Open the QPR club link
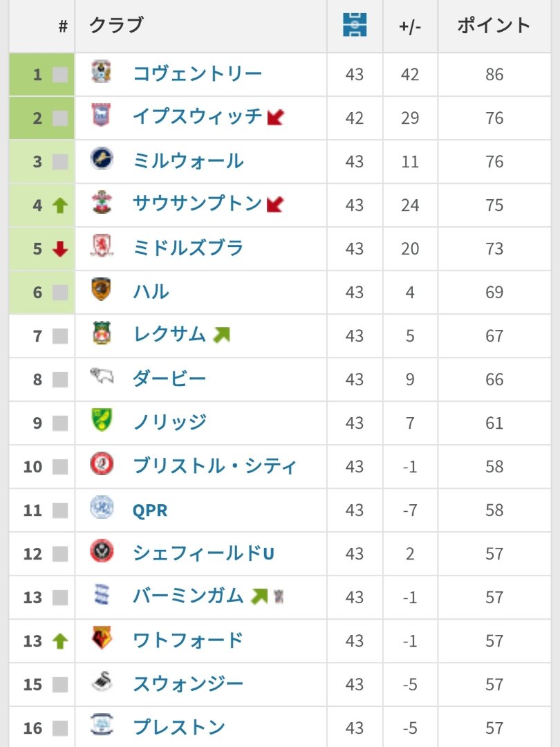Screen dimensions: 560x747 150,510
